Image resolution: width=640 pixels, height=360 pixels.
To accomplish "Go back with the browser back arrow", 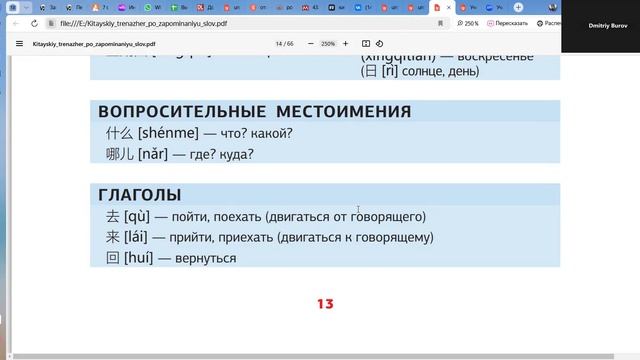I will point(16,24).
